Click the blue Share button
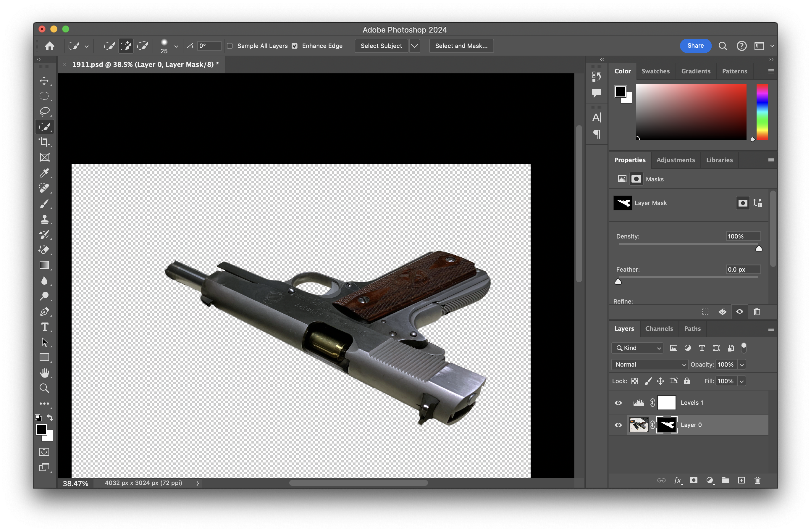The image size is (811, 532). pyautogui.click(x=695, y=46)
